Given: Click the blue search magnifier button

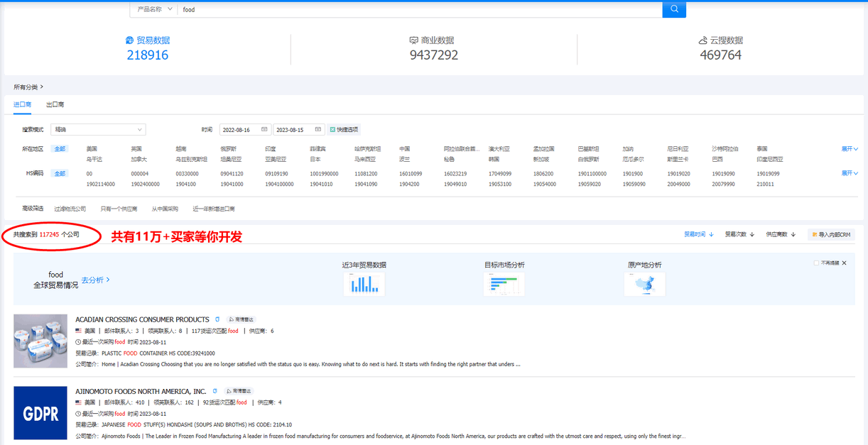Looking at the screenshot, I should click(674, 9).
